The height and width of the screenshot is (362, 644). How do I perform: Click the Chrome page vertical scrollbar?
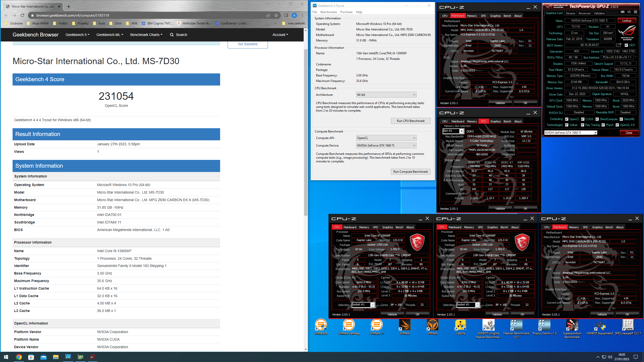point(306,132)
